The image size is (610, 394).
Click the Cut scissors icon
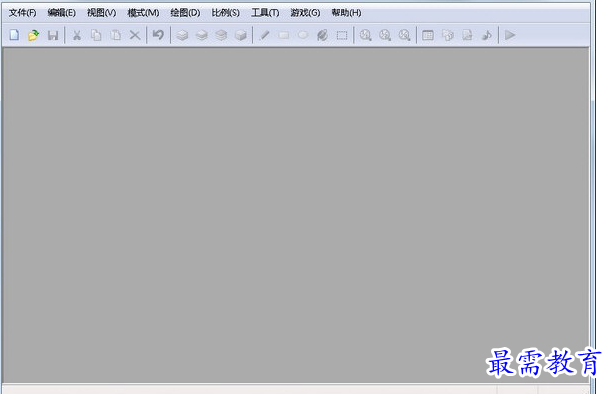pos(77,35)
